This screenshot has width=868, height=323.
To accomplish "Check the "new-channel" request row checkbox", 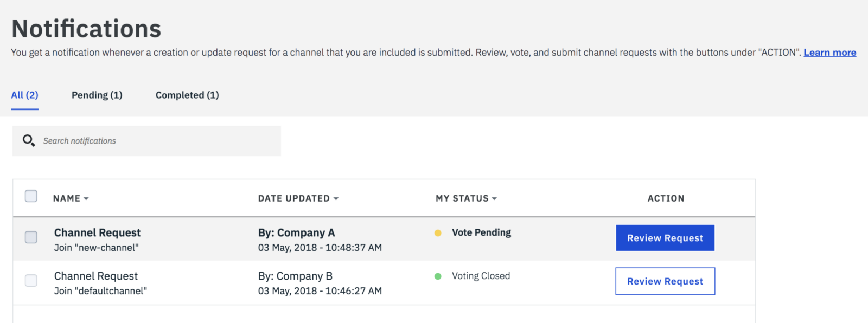I will [31, 237].
